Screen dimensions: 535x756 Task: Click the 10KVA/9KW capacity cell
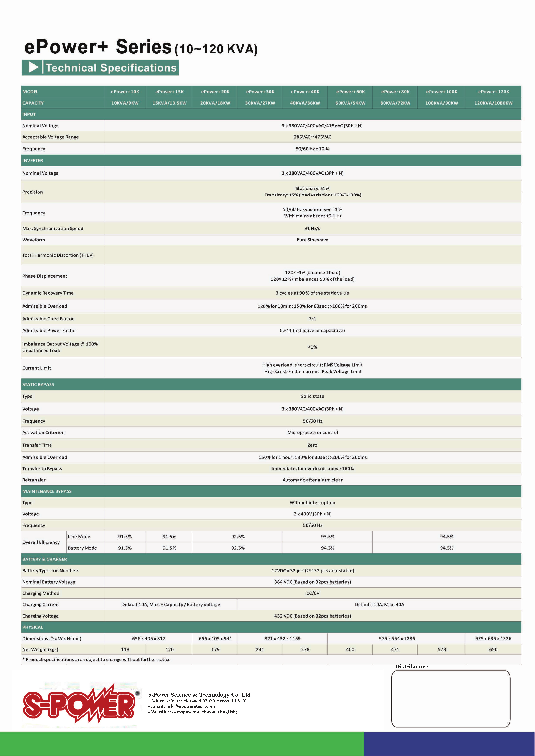(x=125, y=103)
